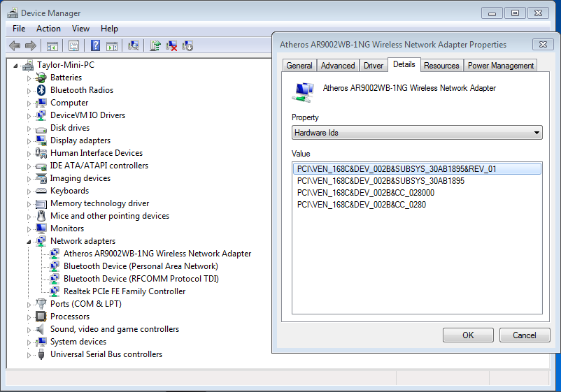Viewport: 561px width, 392px height.
Task: Open the File menu
Action: pos(19,29)
